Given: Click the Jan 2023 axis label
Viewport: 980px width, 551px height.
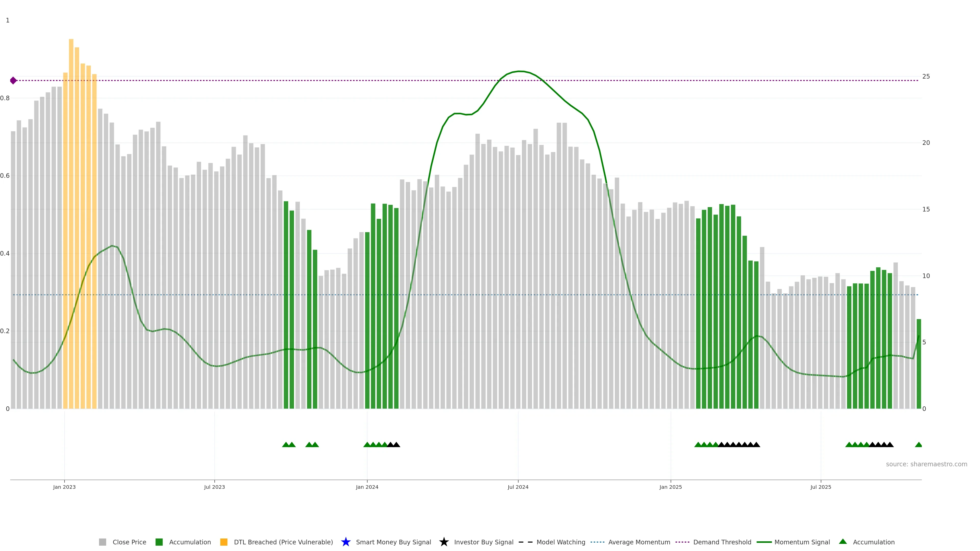Looking at the screenshot, I should coord(64,487).
